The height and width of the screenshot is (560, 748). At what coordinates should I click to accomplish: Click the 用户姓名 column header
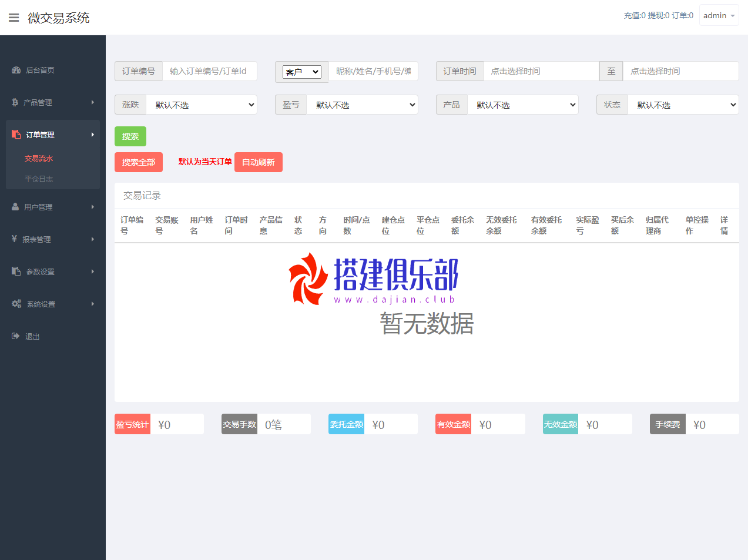[x=202, y=225]
